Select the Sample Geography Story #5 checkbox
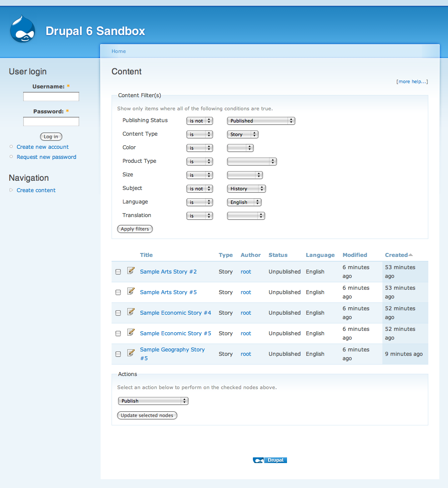Image resolution: width=448 pixels, height=488 pixels. 118,354
